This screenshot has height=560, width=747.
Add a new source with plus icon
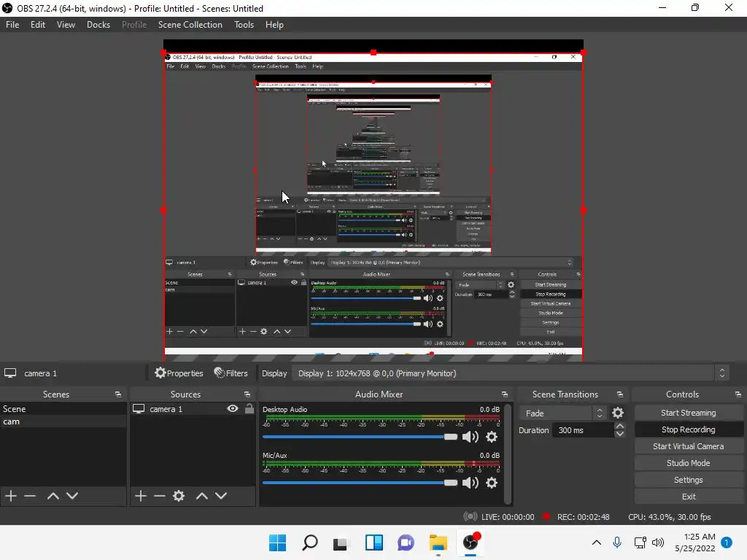[141, 496]
